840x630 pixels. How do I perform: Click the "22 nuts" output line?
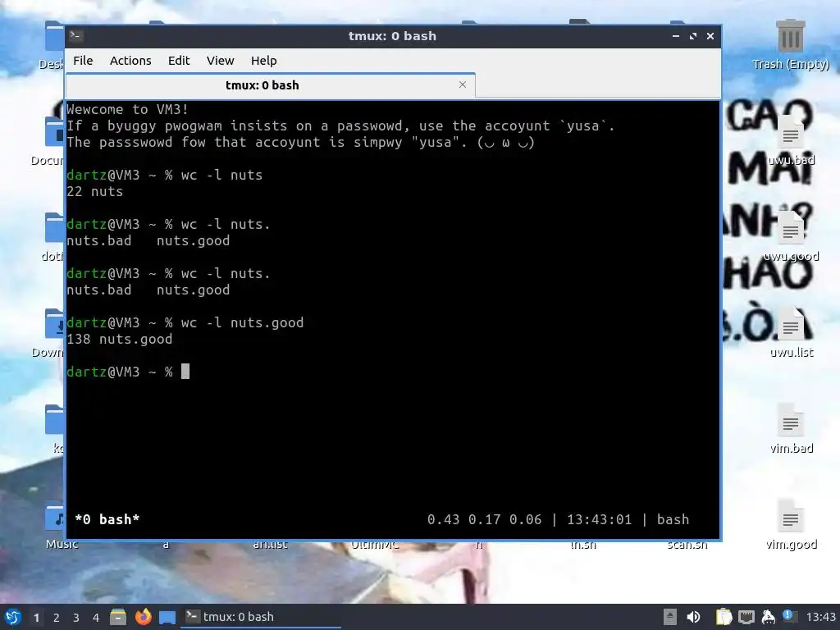pyautogui.click(x=95, y=191)
